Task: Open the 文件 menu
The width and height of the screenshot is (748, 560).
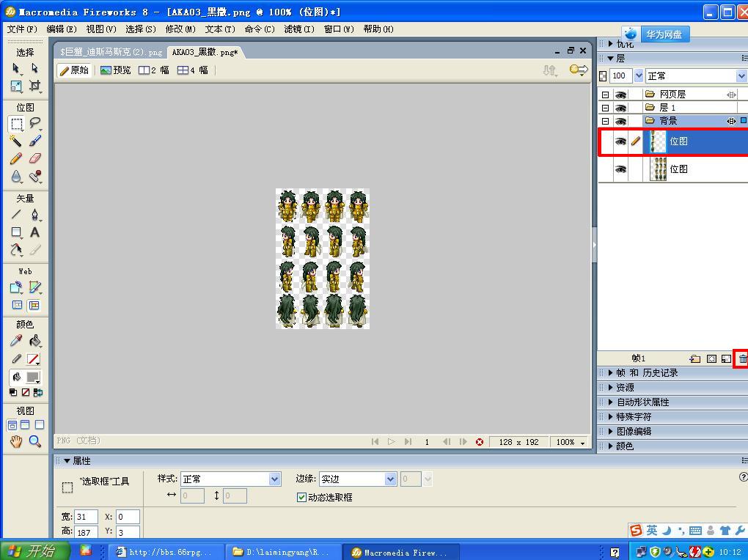Action: tap(22, 29)
